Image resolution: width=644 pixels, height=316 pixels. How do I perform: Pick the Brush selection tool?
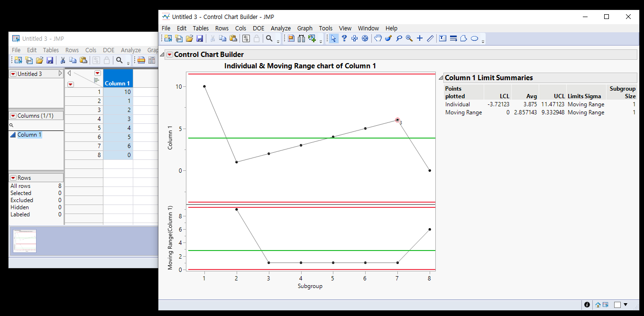pyautogui.click(x=388, y=38)
